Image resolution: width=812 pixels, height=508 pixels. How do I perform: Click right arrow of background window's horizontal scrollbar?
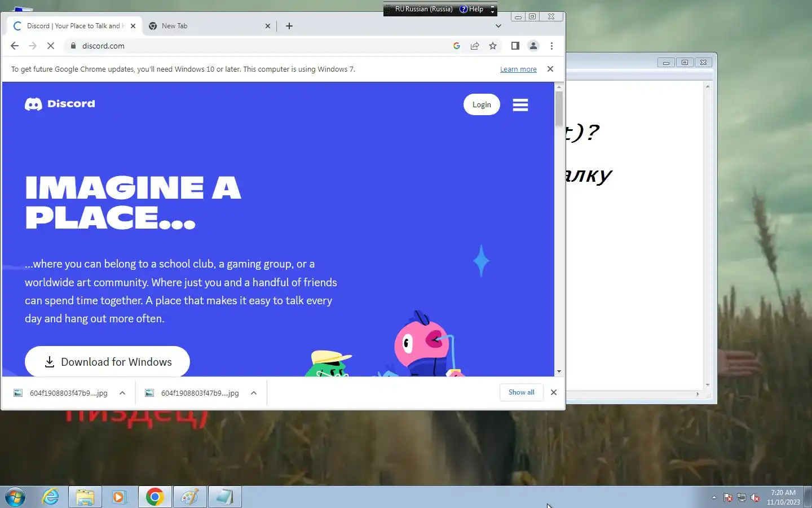(x=698, y=394)
